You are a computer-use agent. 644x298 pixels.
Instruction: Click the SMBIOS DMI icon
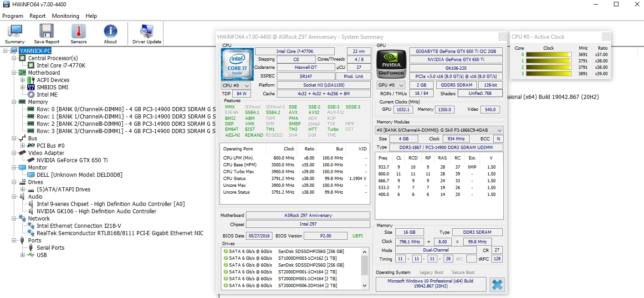(x=31, y=87)
